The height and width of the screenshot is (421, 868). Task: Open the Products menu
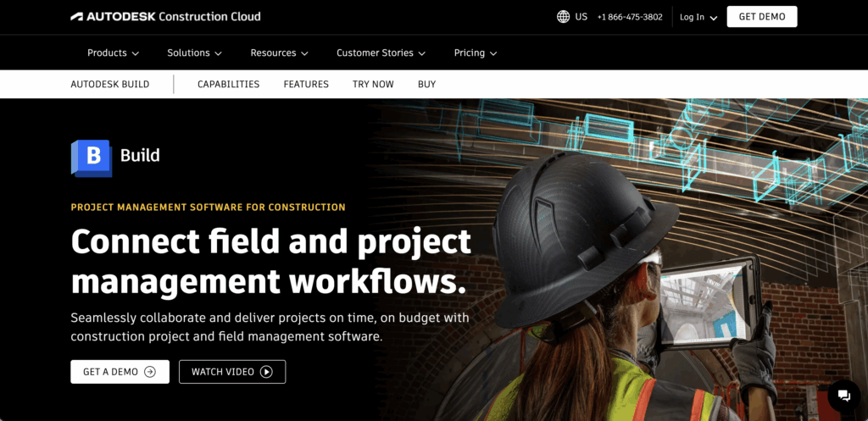pyautogui.click(x=113, y=53)
